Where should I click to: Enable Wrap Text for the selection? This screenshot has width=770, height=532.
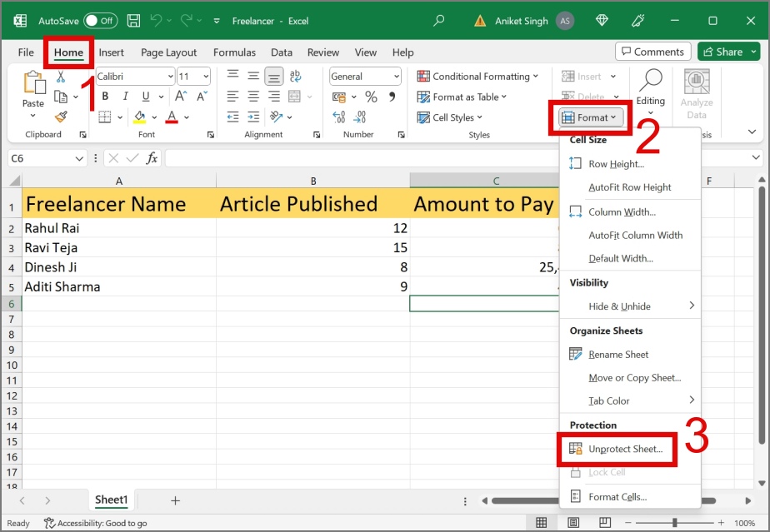295,77
